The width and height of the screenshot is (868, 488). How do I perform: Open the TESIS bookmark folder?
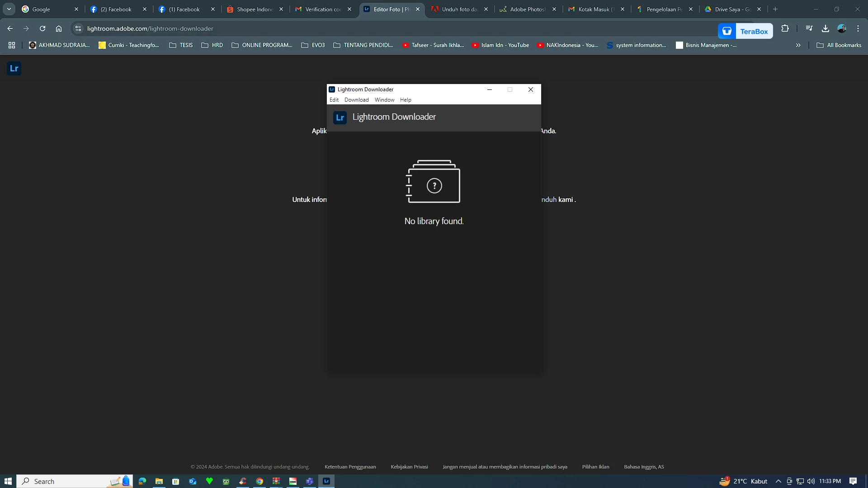[181, 45]
